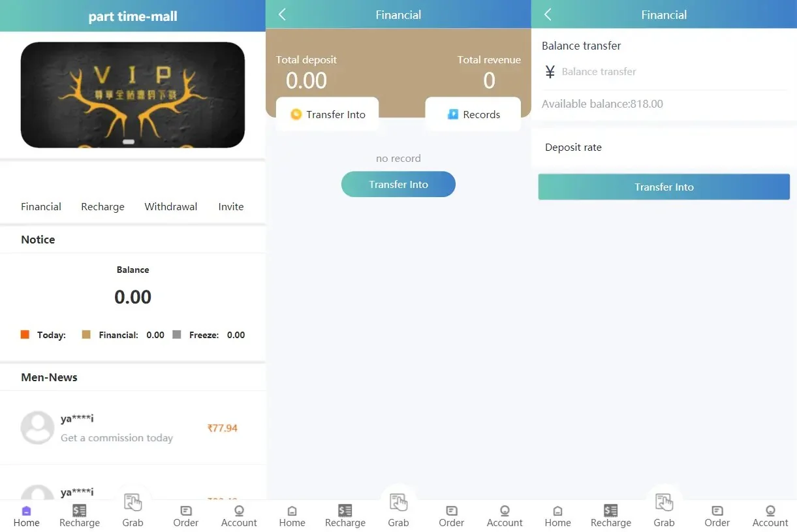Click the orange Today color square
Viewport: 797px width, 532px height.
point(25,334)
